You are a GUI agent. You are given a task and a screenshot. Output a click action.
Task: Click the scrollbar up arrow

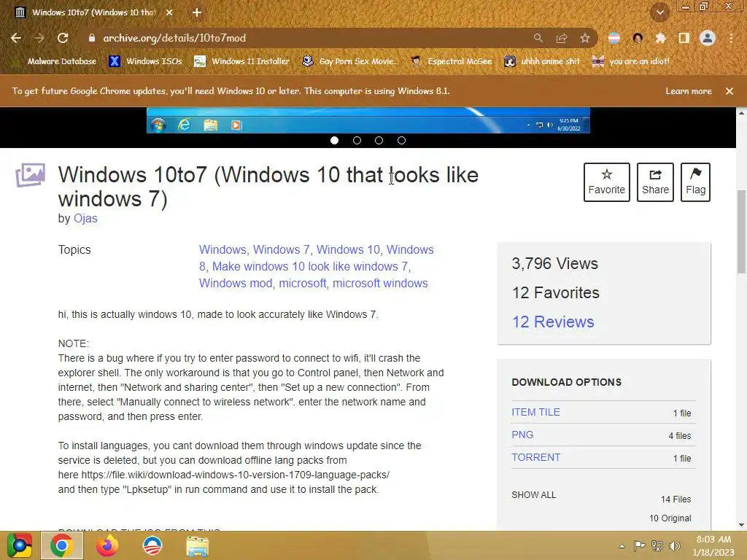pos(741,113)
